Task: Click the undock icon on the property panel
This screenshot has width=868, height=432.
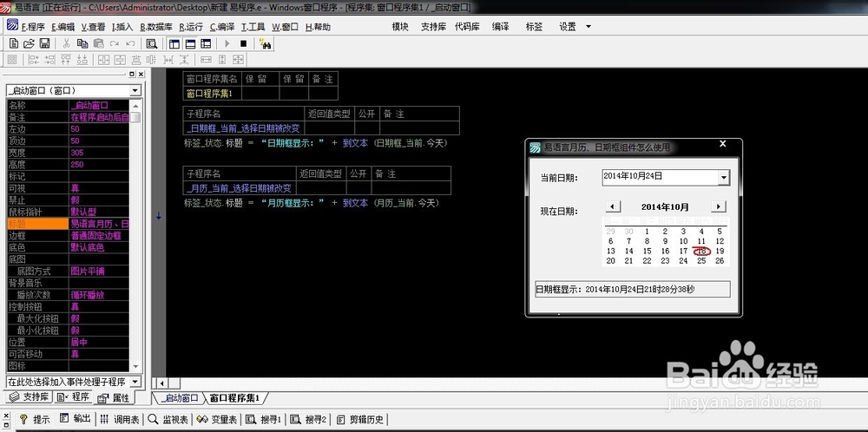Action: pyautogui.click(x=132, y=74)
